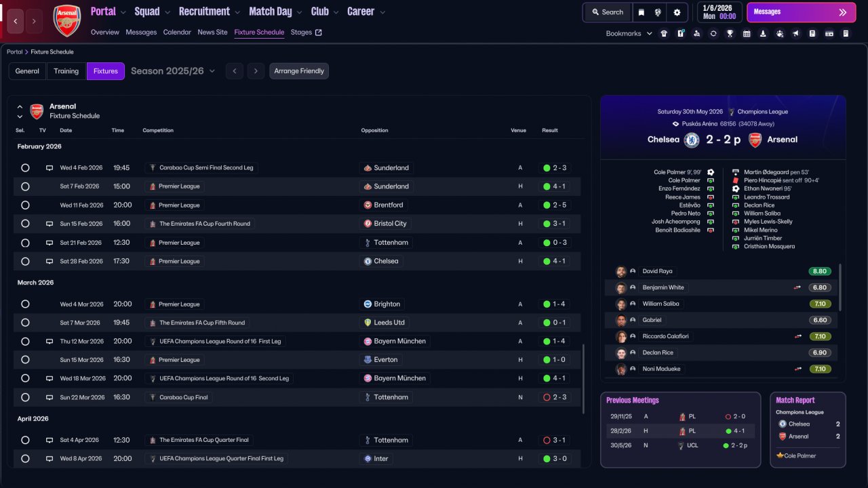Open the Season 2025/26 dropdown
The height and width of the screenshot is (488, 868).
coord(173,71)
